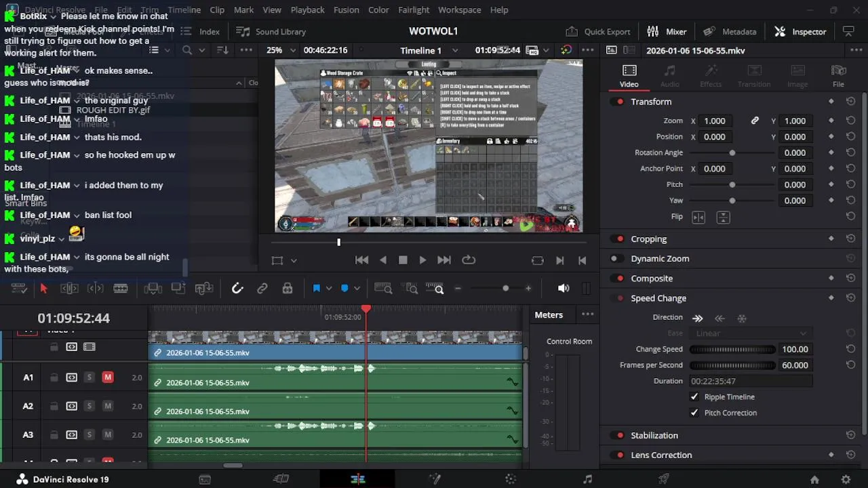
Task: Open the Playback menu
Action: tap(307, 10)
